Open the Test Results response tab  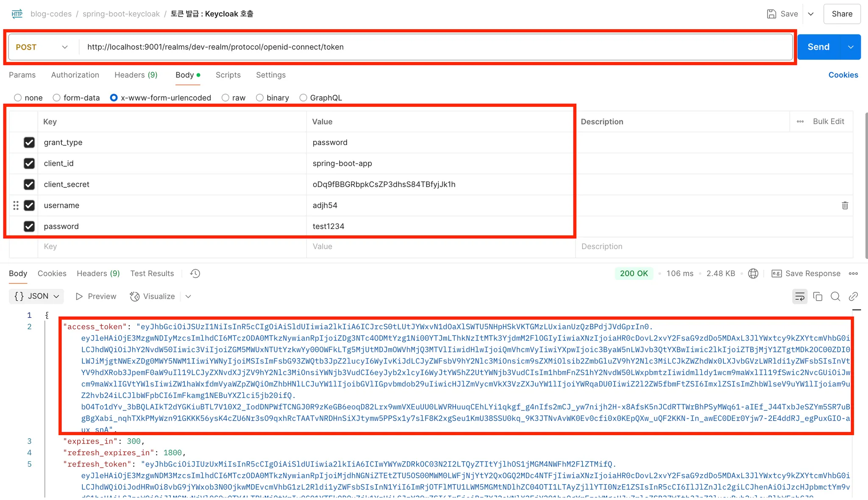point(152,274)
